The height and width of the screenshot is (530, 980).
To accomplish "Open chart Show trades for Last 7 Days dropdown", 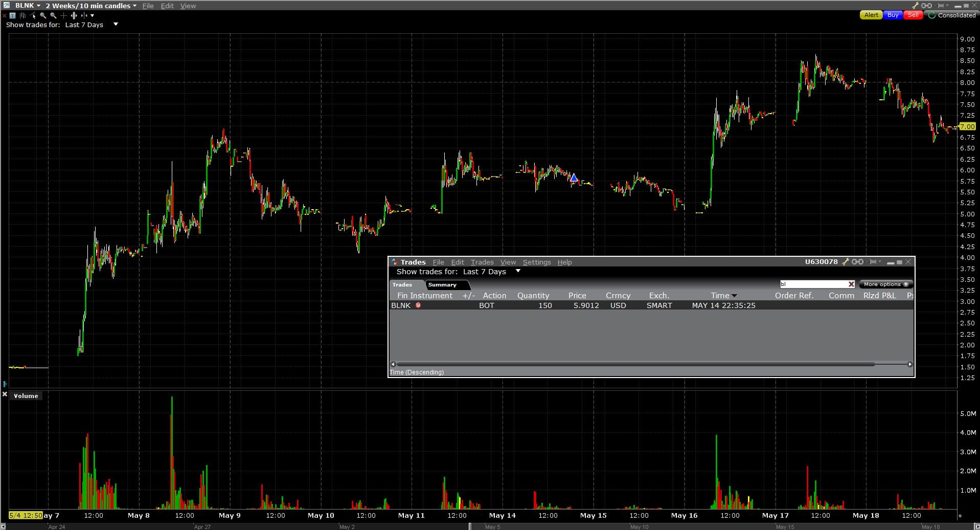I will pyautogui.click(x=116, y=24).
